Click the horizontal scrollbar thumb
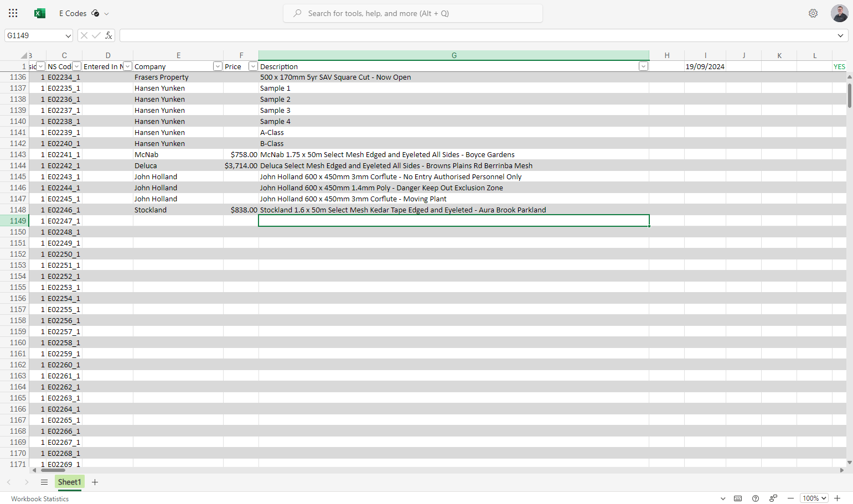Screen dimensions: 853x504 click(53, 470)
